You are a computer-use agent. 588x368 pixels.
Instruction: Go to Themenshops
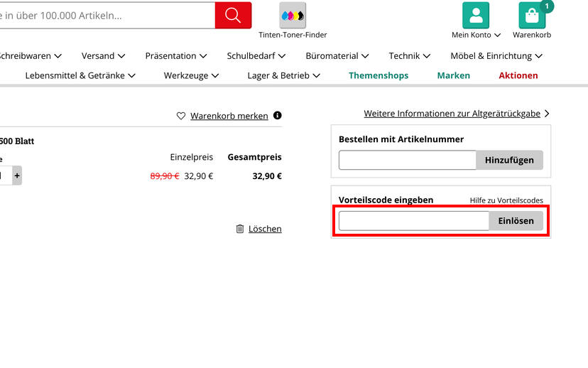[379, 75]
